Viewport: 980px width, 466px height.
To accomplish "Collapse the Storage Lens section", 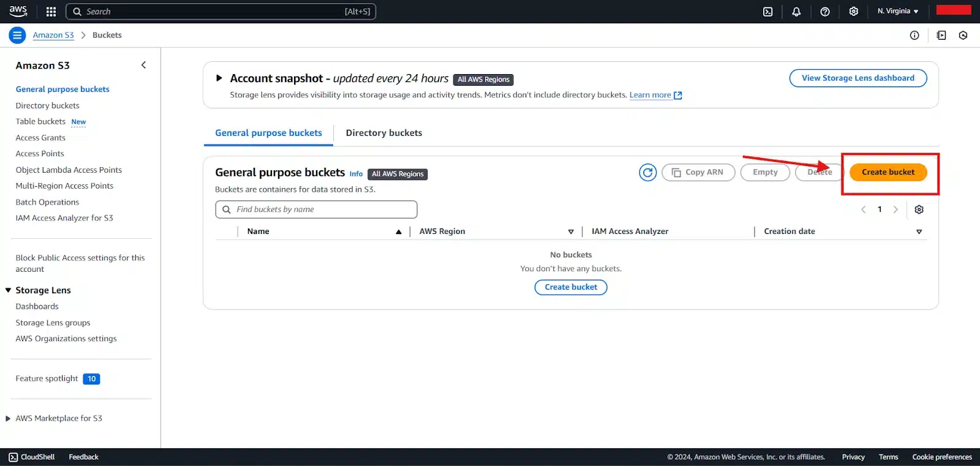I will coord(8,290).
